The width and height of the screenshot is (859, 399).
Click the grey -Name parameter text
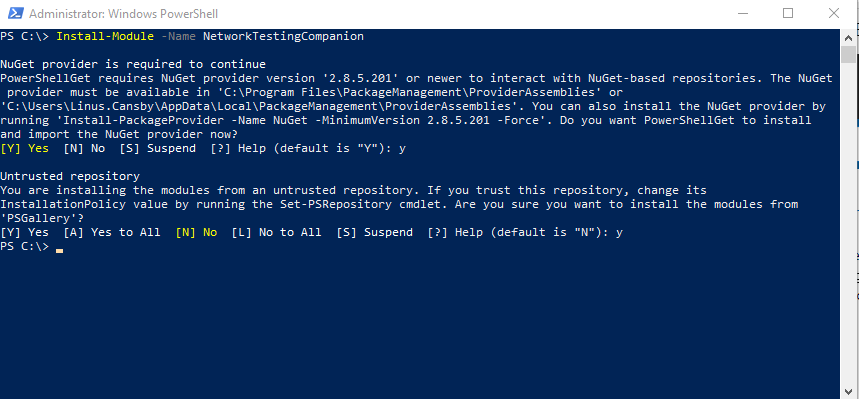coord(179,37)
